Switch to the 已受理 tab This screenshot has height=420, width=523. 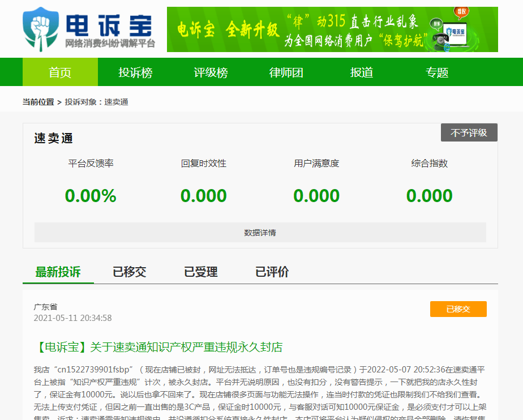200,272
